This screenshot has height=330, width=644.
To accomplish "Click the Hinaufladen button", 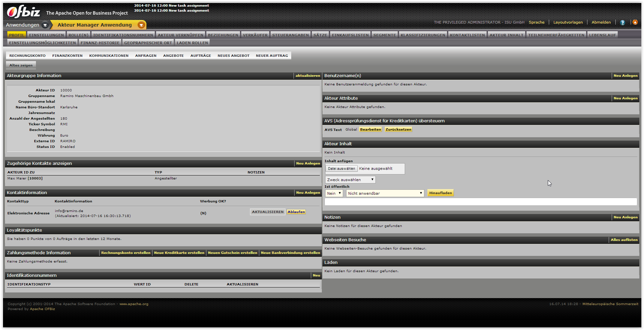I will coord(440,193).
